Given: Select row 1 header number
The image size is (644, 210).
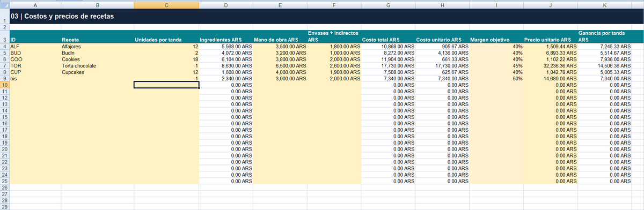Looking at the screenshot, I should [5, 16].
